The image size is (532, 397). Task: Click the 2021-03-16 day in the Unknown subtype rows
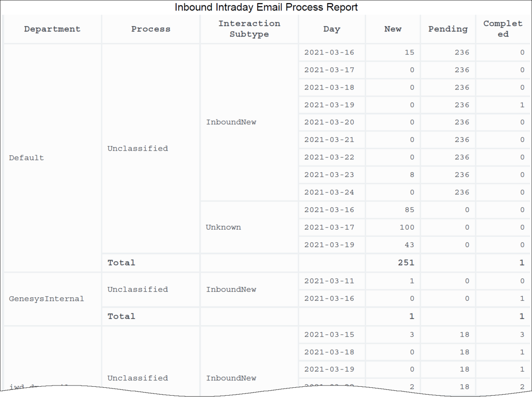click(x=332, y=210)
